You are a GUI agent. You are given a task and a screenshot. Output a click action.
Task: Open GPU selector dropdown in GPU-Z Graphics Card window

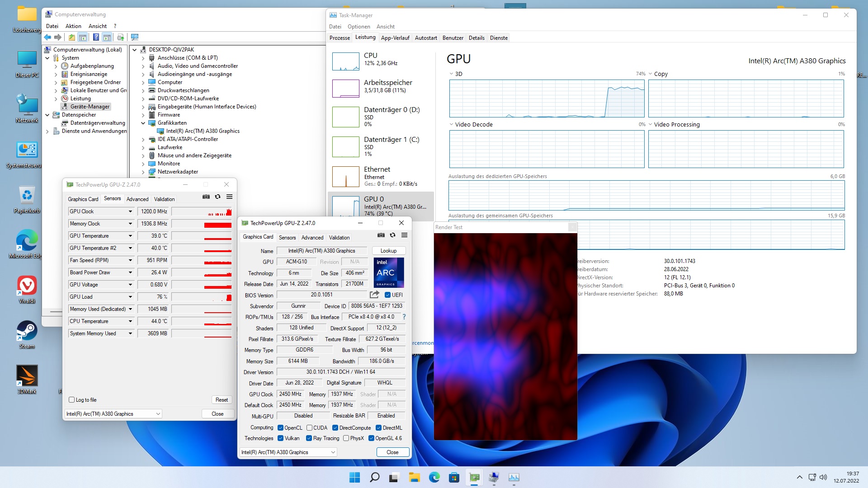coord(288,452)
